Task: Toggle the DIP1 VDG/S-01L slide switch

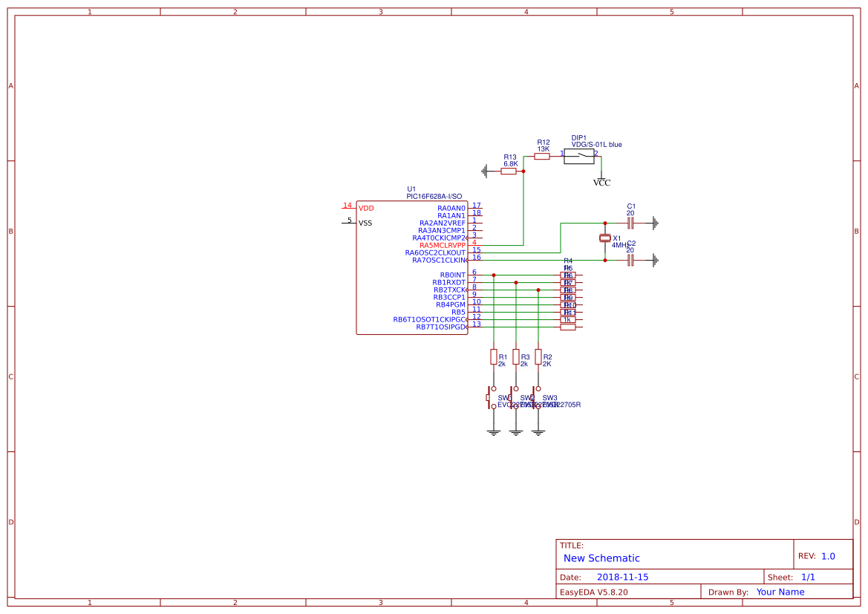Action: 579,156
